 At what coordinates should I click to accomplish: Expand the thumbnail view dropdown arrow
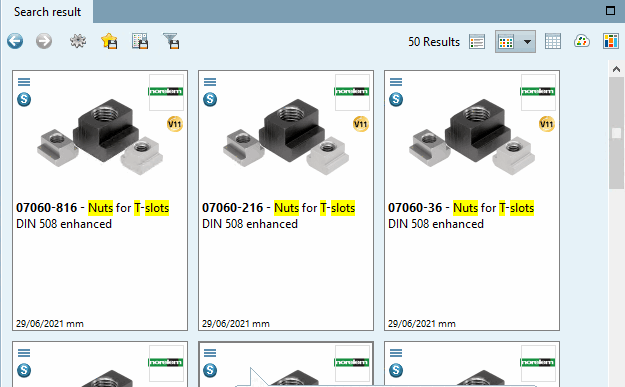[527, 41]
